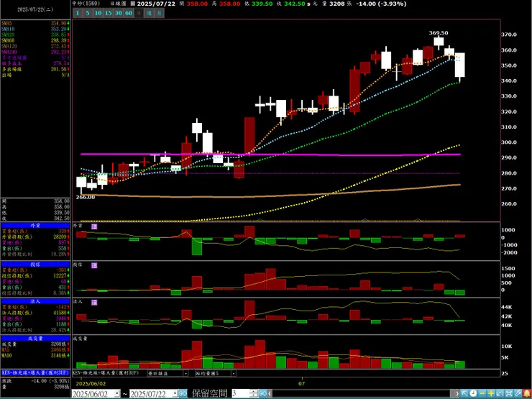Click GO button next to the end date
The image size is (532, 399).
coord(183,394)
